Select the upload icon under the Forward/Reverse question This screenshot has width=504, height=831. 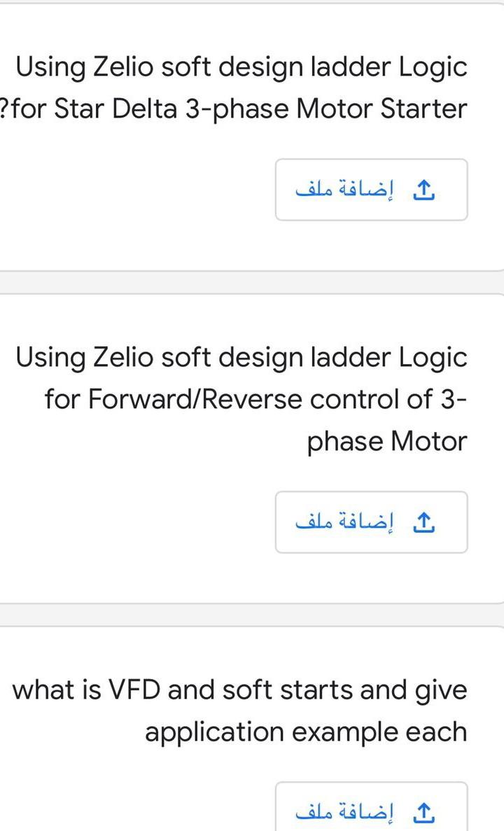click(423, 522)
